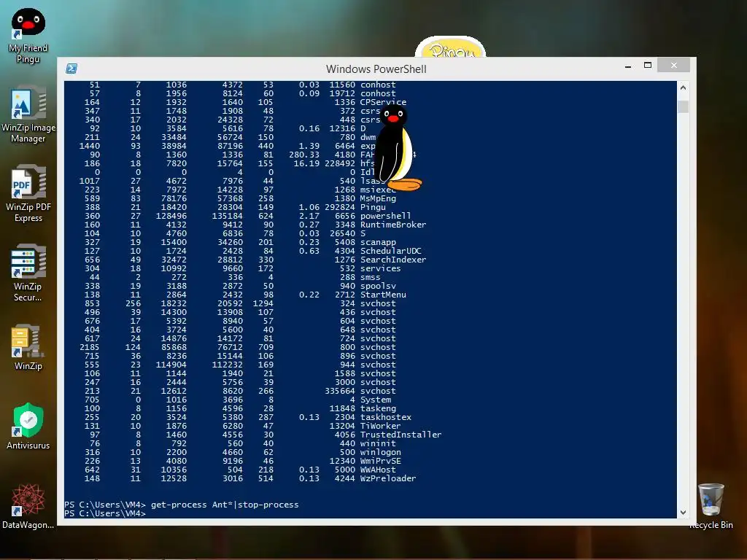Click TrustedInstaller process name
Screen dimensions: 747x560
[x=400, y=435]
